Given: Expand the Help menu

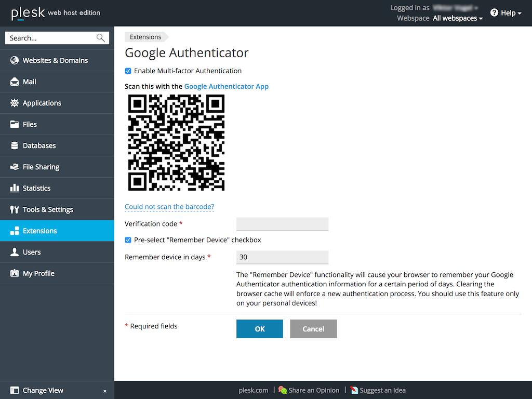Looking at the screenshot, I should pyautogui.click(x=505, y=13).
